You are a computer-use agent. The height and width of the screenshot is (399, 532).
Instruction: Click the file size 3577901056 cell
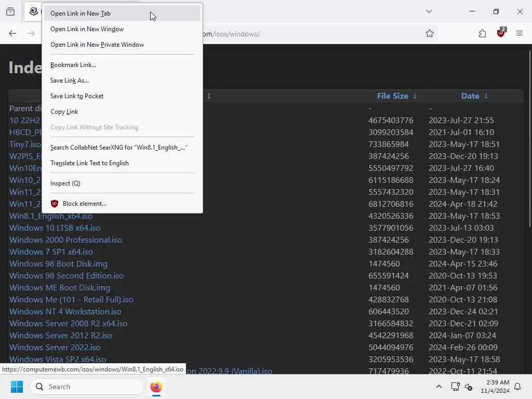(x=391, y=228)
